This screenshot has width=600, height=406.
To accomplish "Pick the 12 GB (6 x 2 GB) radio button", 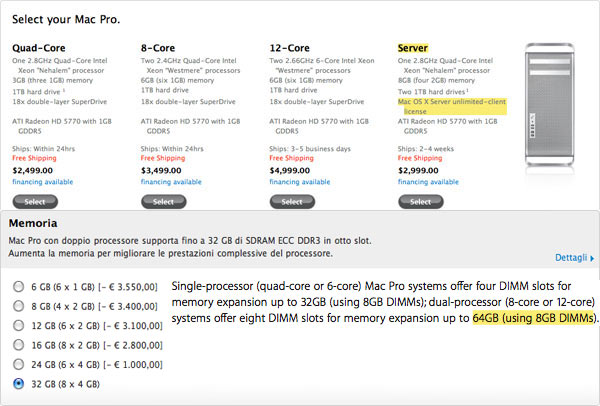I will coord(18,325).
